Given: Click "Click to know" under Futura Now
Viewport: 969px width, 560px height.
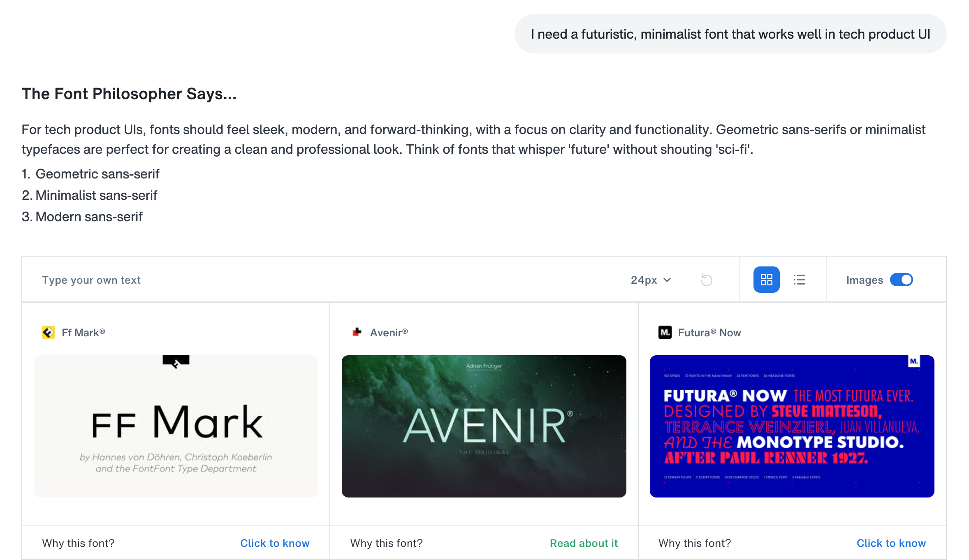Looking at the screenshot, I should [x=891, y=543].
